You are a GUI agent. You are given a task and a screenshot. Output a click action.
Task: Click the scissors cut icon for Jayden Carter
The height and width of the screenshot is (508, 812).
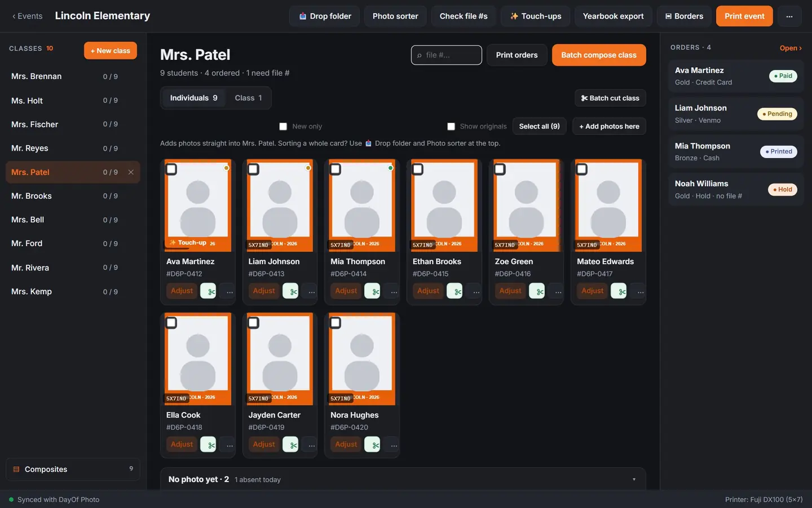click(x=291, y=445)
